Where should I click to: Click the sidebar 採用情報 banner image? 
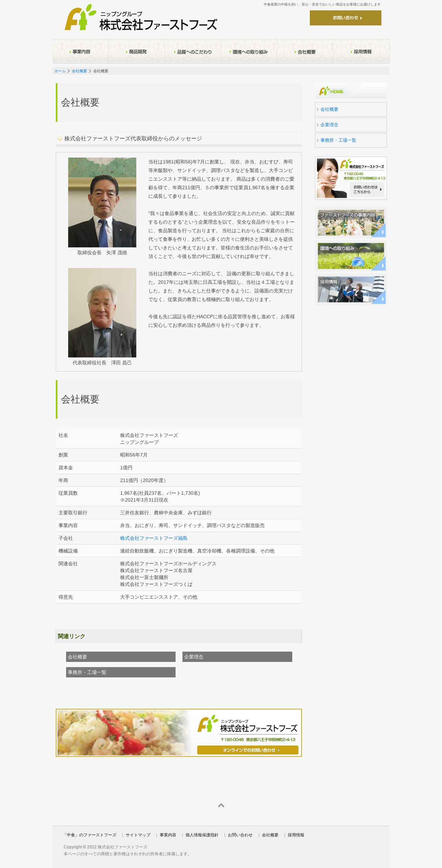[351, 290]
